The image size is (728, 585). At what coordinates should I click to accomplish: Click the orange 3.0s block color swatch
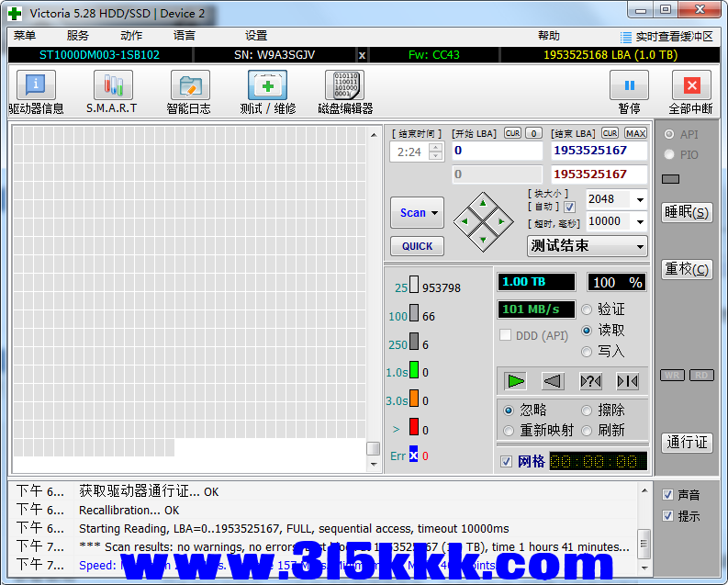click(414, 399)
